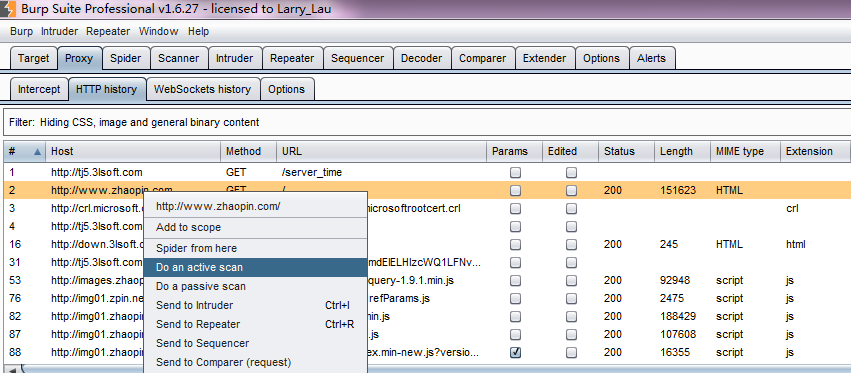This screenshot has height=373, width=851.
Task: Switch to the Extender tab
Action: [544, 58]
